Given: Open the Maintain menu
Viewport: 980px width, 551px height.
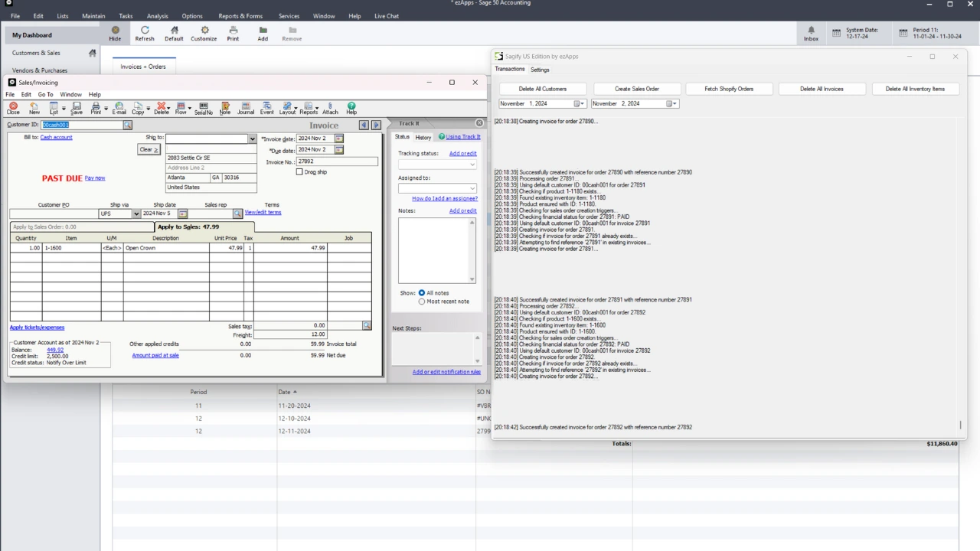Looking at the screenshot, I should [93, 16].
